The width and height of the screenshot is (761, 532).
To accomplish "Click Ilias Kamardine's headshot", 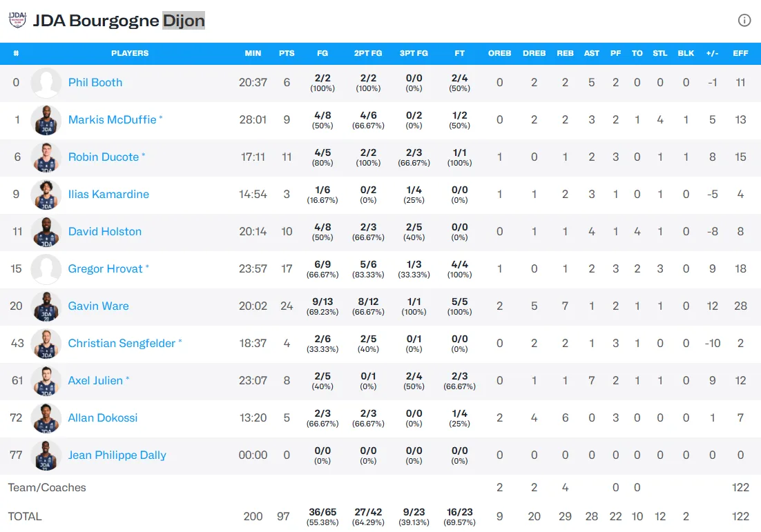I will [x=46, y=195].
